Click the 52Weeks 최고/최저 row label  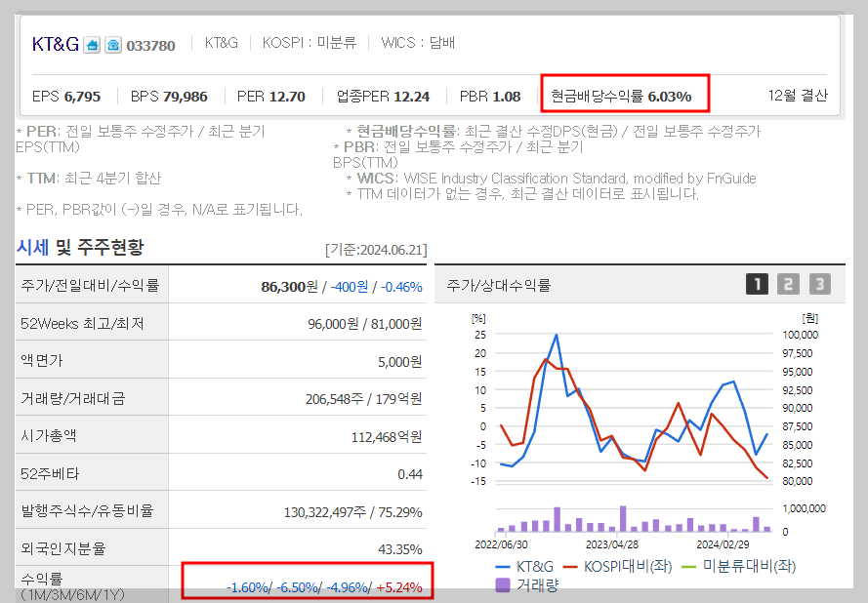point(82,323)
